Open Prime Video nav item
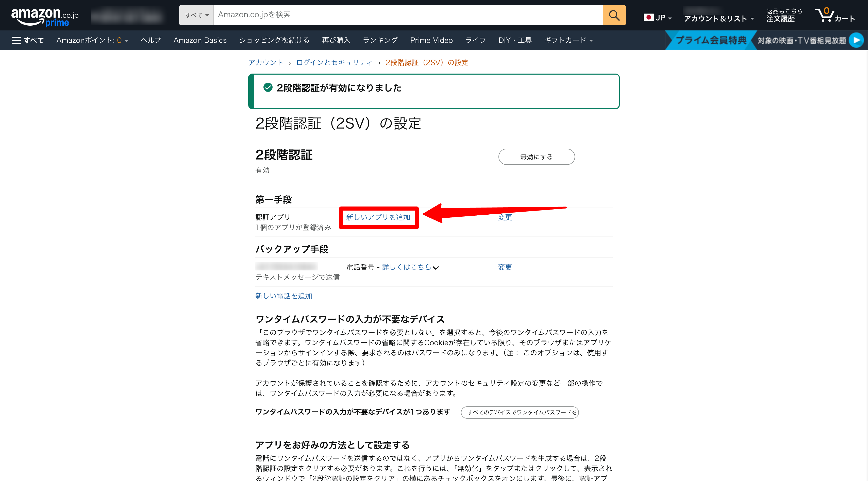The width and height of the screenshot is (868, 481). point(431,40)
